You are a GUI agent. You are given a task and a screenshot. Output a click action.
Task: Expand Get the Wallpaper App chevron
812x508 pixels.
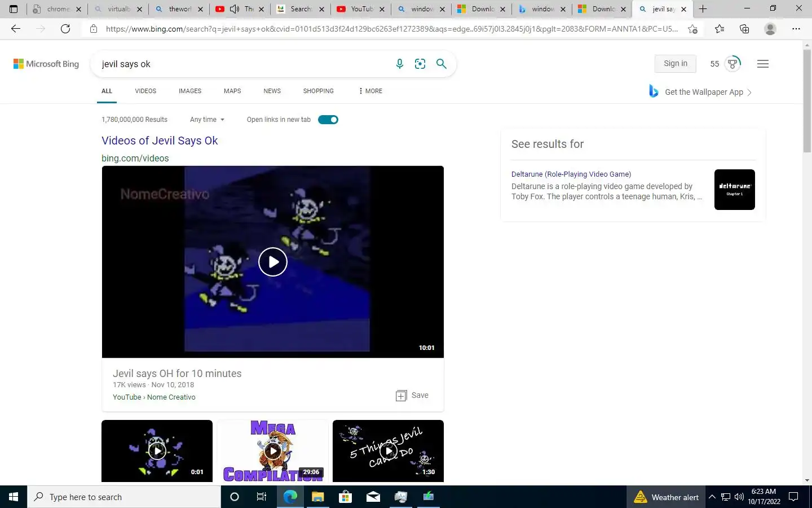tap(749, 93)
